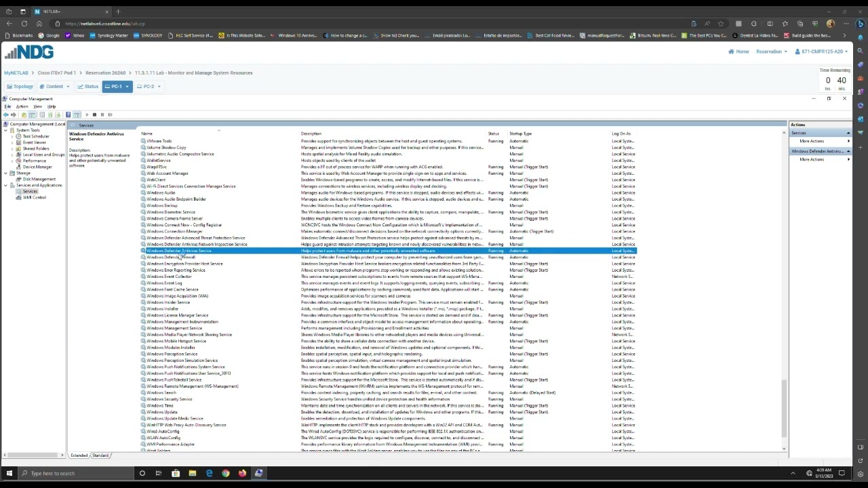Open Firefox from the taskbar
868x488 pixels.
pyautogui.click(x=242, y=473)
